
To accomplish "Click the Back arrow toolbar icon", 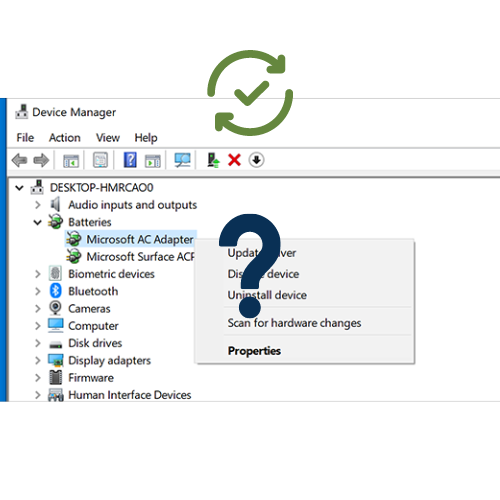I will click(x=19, y=160).
